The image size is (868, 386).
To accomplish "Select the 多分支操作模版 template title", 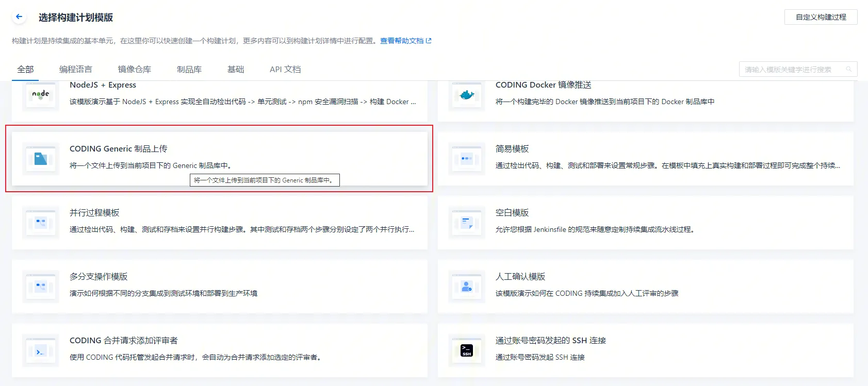I will [99, 277].
